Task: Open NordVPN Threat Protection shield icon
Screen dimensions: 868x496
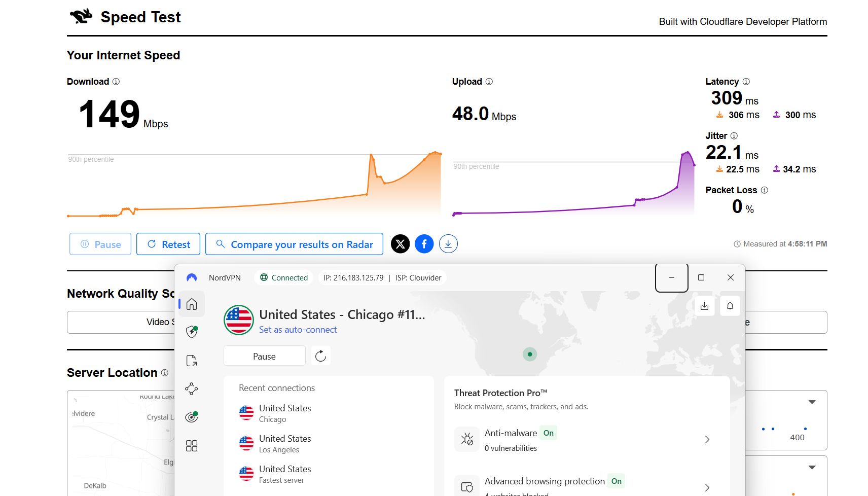Action: point(192,332)
